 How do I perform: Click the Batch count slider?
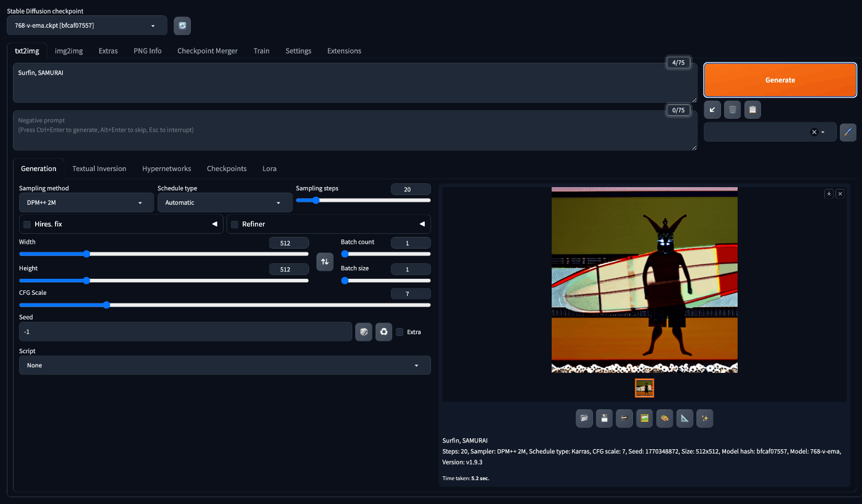click(386, 254)
